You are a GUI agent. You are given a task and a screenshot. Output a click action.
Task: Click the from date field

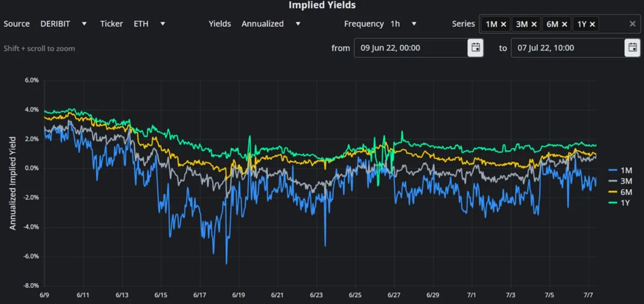pos(410,48)
